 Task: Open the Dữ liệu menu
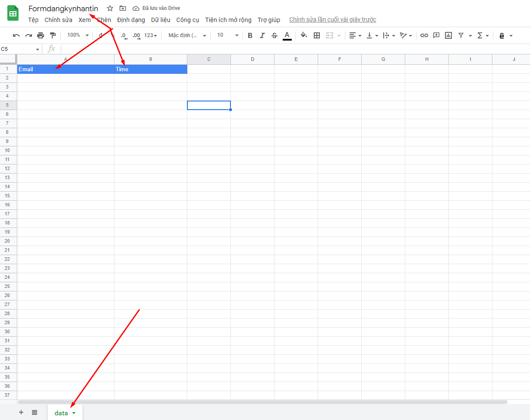[x=161, y=20]
